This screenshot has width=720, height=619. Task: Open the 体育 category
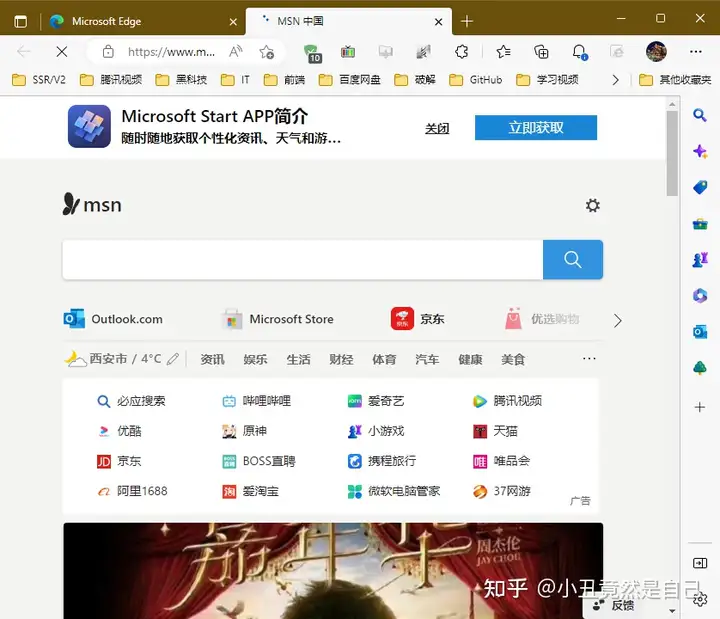[x=384, y=359]
